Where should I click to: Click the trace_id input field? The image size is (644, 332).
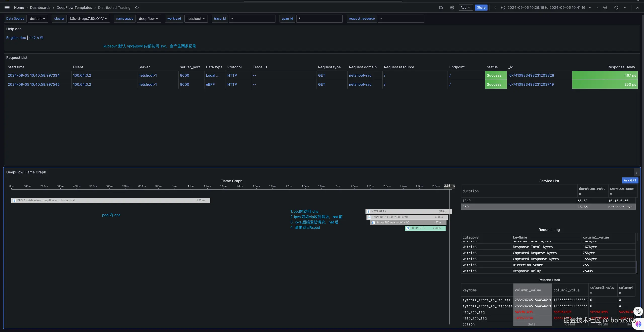click(x=252, y=19)
